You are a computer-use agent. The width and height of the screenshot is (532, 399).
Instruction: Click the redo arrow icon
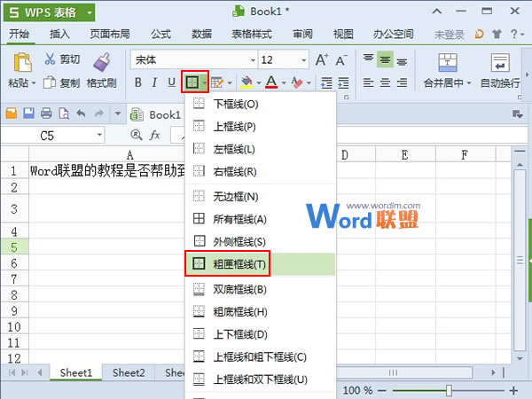coord(98,113)
